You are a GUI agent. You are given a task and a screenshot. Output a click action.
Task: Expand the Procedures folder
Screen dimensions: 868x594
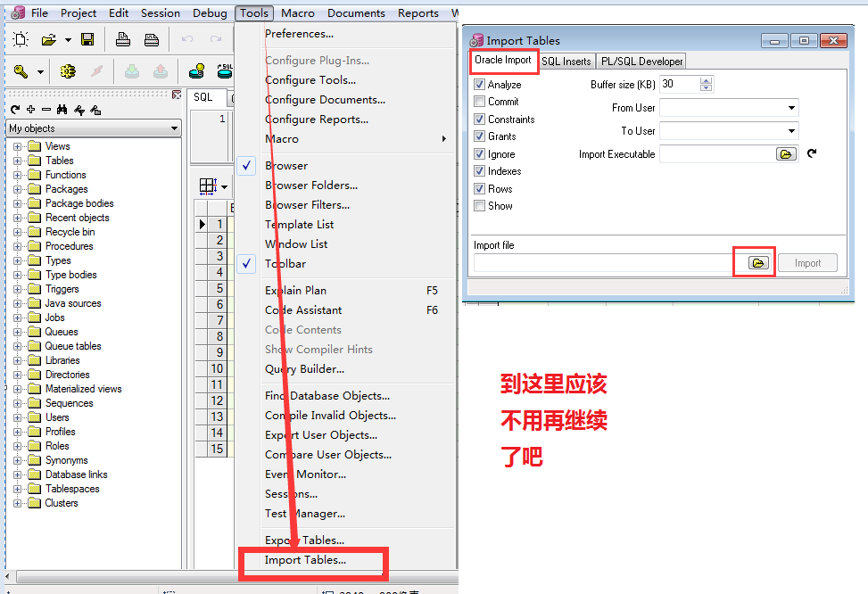pyautogui.click(x=18, y=246)
